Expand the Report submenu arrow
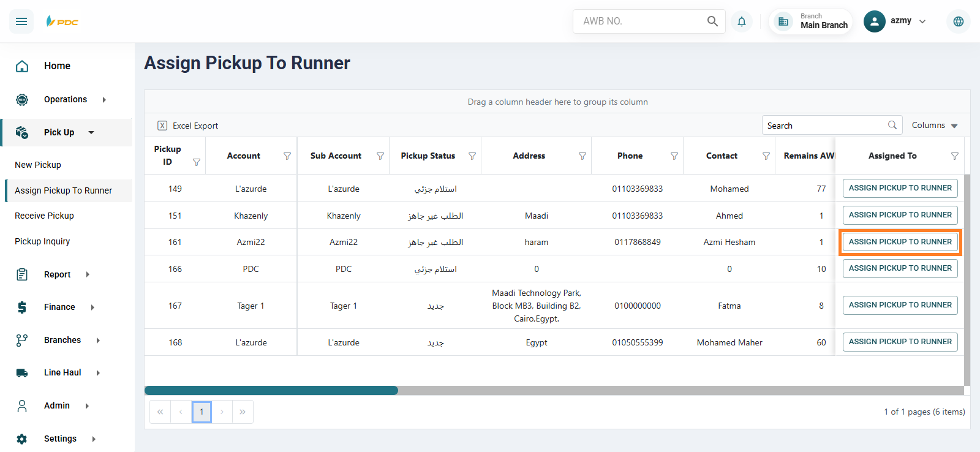This screenshot has width=980, height=452. point(88,274)
